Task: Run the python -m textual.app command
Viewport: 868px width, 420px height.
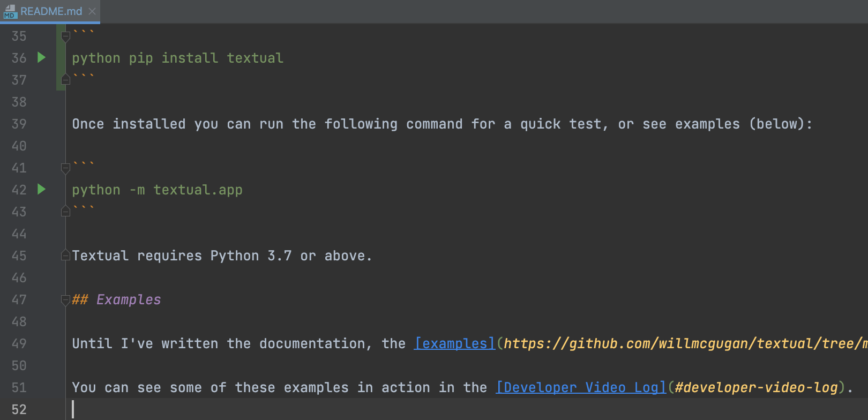Action: (x=41, y=189)
